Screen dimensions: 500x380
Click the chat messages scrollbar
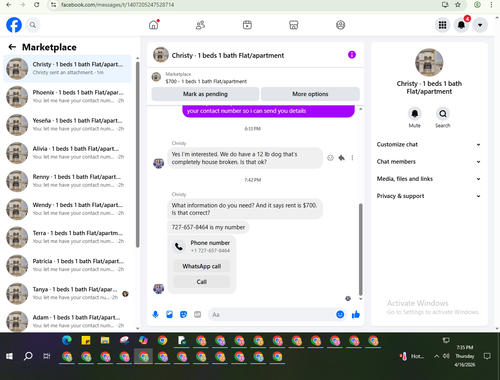(360, 249)
